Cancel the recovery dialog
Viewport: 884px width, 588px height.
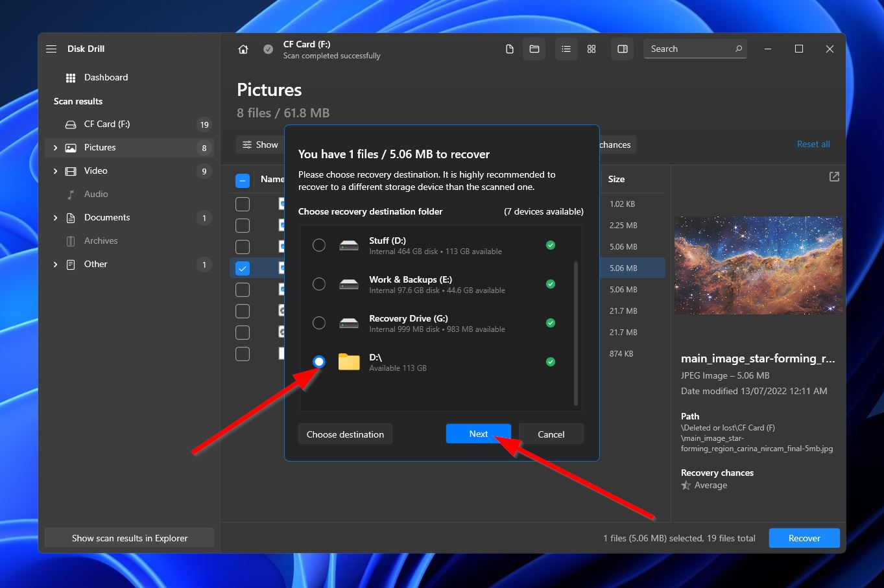tap(551, 434)
